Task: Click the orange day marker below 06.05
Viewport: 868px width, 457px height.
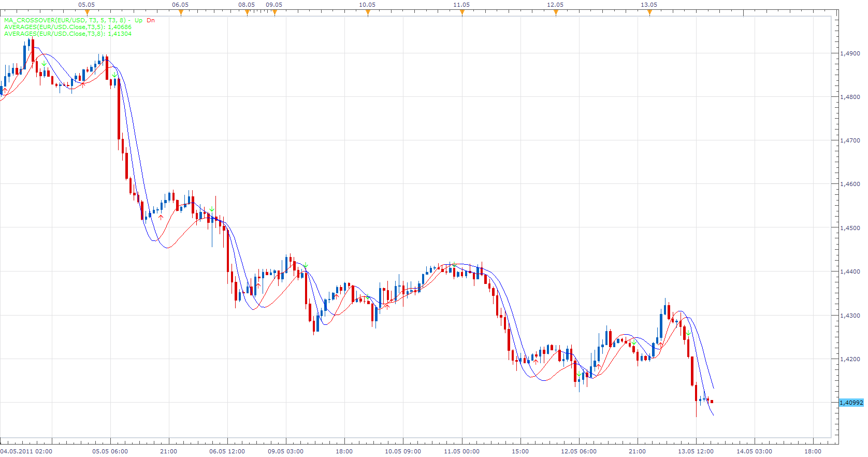Action: [181, 13]
